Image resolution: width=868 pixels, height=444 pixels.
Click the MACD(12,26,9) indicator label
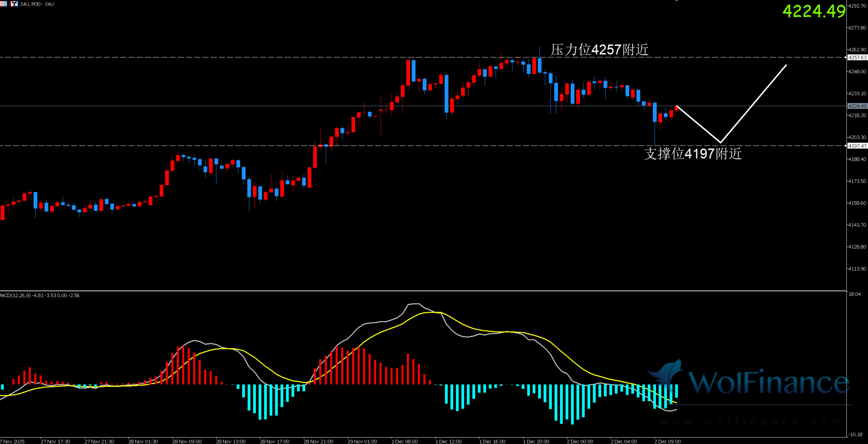15,296
